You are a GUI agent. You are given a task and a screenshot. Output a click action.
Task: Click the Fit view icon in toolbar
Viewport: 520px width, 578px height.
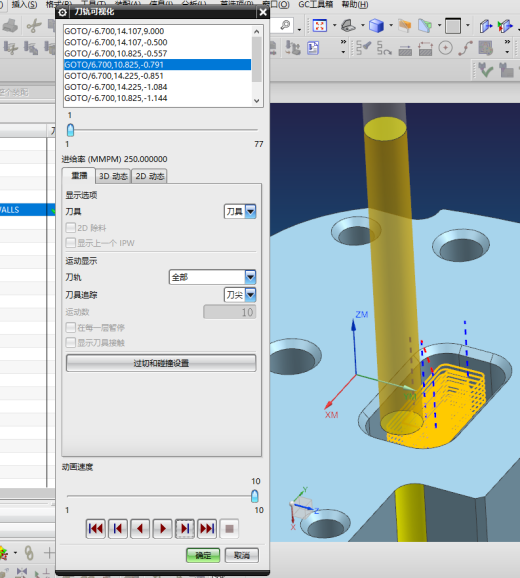(320, 26)
